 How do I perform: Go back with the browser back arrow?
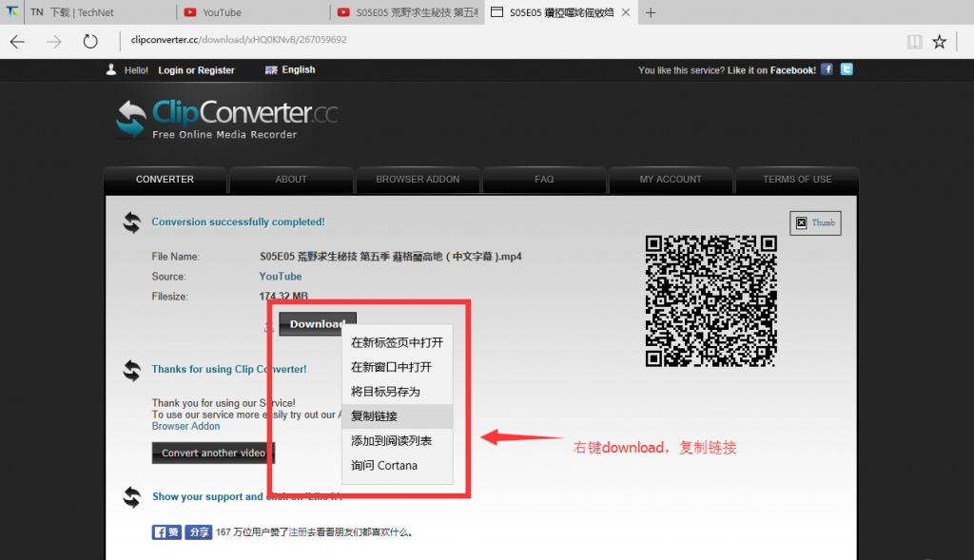pos(17,42)
